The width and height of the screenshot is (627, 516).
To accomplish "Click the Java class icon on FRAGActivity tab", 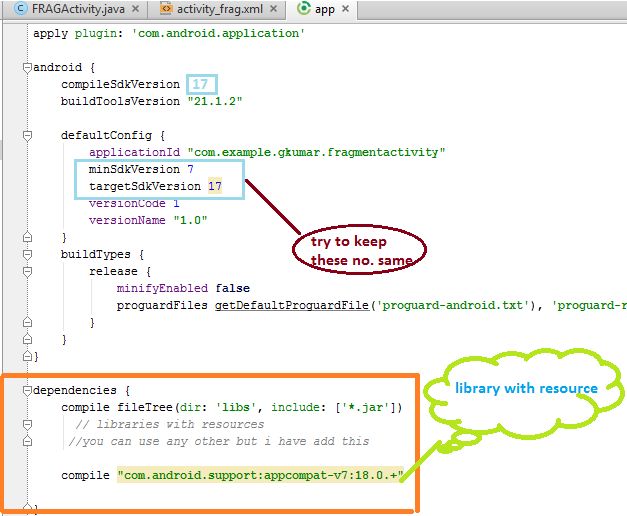I will pos(21,8).
